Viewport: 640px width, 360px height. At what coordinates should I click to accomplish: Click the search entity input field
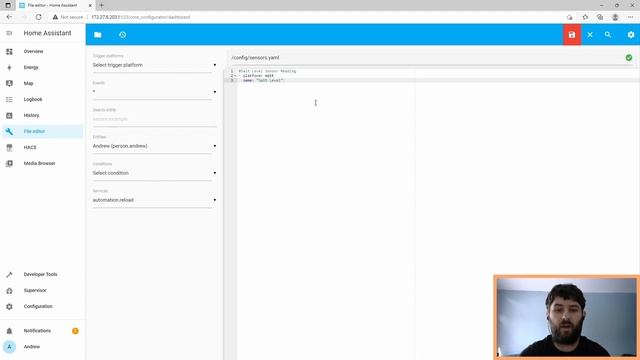click(x=154, y=119)
